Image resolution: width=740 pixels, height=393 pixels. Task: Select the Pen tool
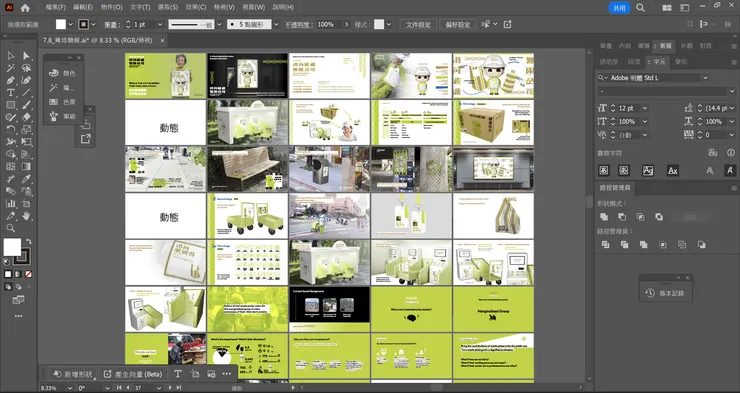click(10, 80)
